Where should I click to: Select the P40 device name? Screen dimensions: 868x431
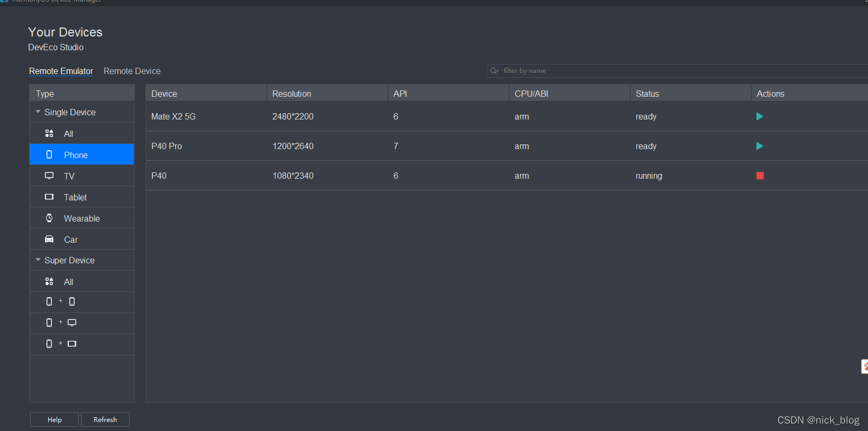point(159,176)
